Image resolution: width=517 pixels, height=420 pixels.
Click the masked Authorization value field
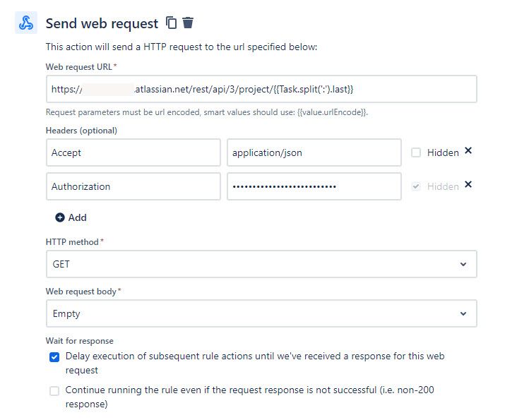click(x=314, y=186)
